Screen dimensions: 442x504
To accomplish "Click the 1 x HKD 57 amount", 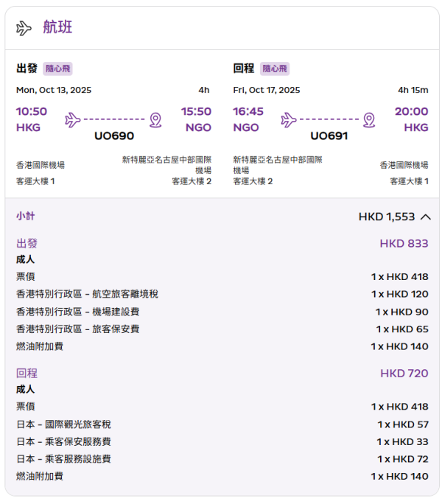I will pyautogui.click(x=403, y=425).
